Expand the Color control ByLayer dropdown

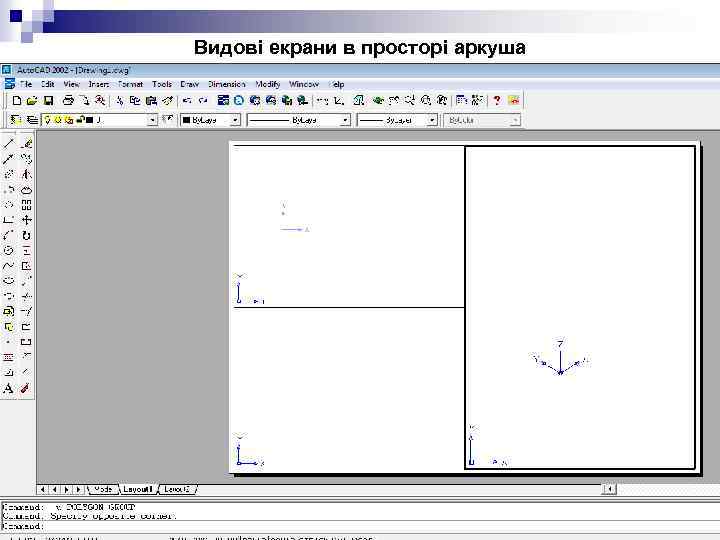[x=235, y=120]
